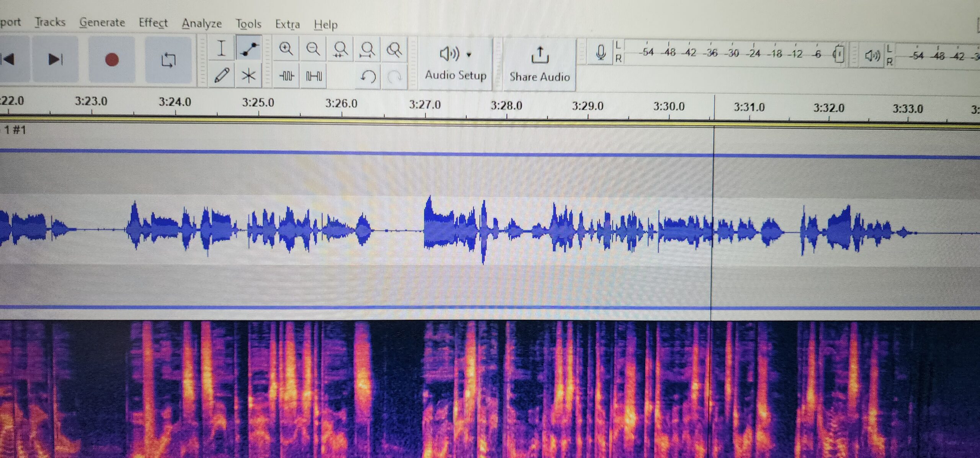Undo the last action
This screenshot has height=458, width=980.
(x=368, y=77)
